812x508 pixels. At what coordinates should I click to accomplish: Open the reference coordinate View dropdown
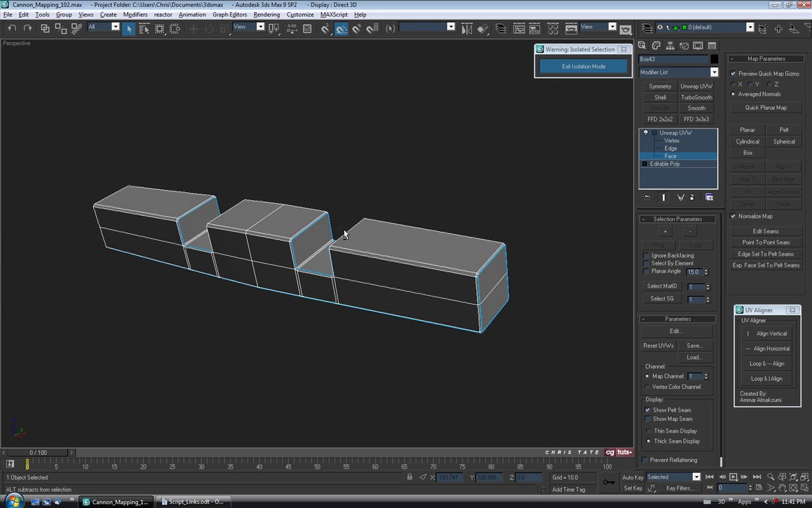click(260, 27)
